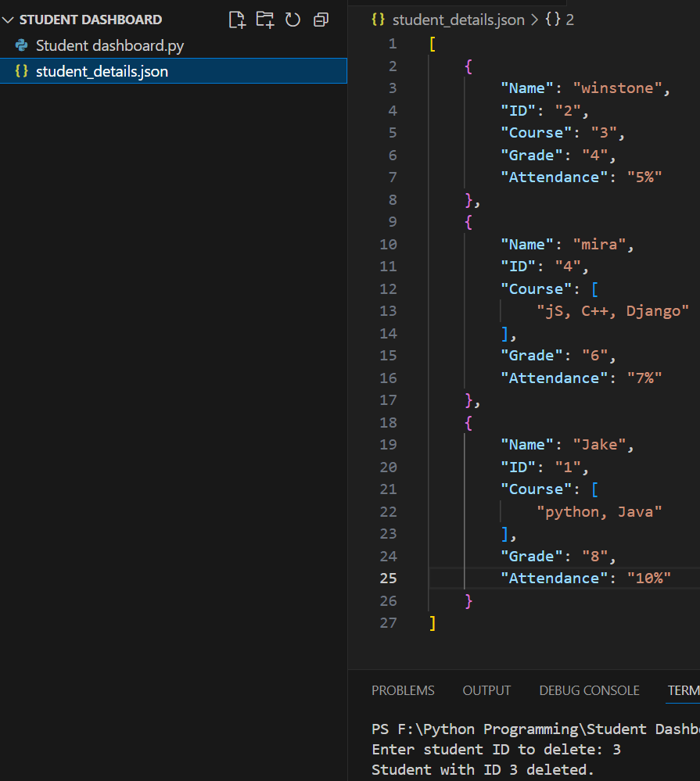Select the '{} 2' breadcrumb symbol
The image size is (700, 781).
(560, 20)
